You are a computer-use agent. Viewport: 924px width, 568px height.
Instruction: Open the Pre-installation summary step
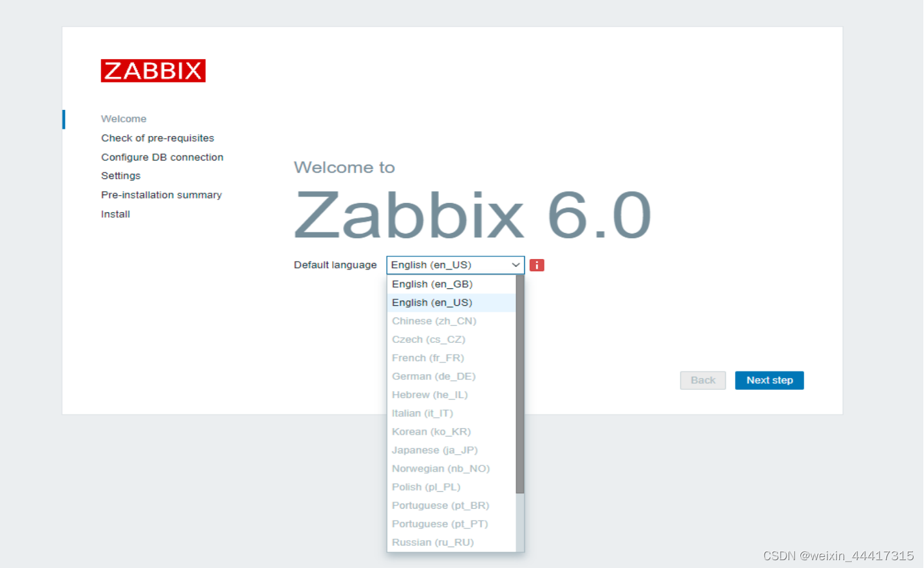[x=161, y=195]
